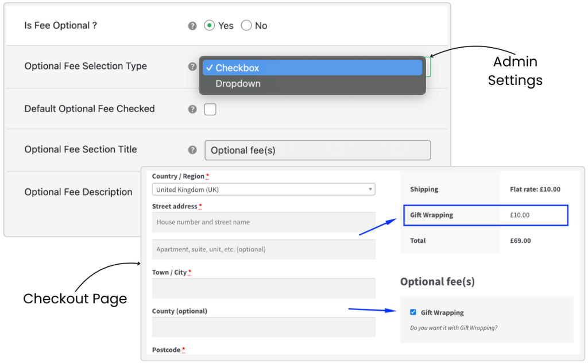588x364 pixels.
Task: Click into Optional Fee Section Title field
Action: (x=318, y=150)
